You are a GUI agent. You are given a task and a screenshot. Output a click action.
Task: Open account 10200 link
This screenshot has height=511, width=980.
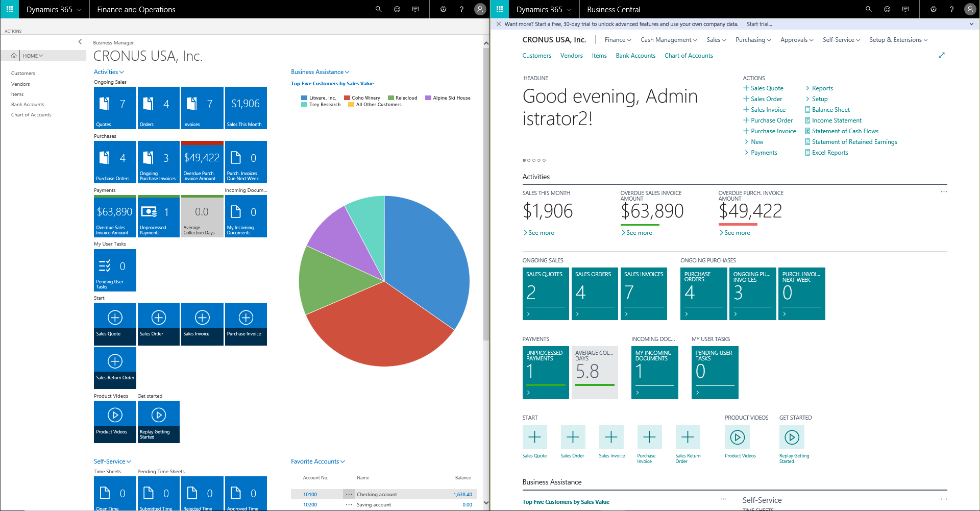(310, 505)
